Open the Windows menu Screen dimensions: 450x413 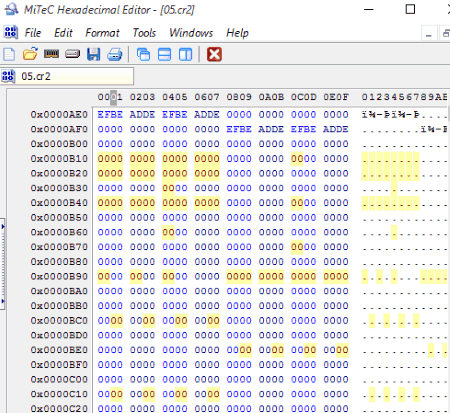(x=191, y=33)
